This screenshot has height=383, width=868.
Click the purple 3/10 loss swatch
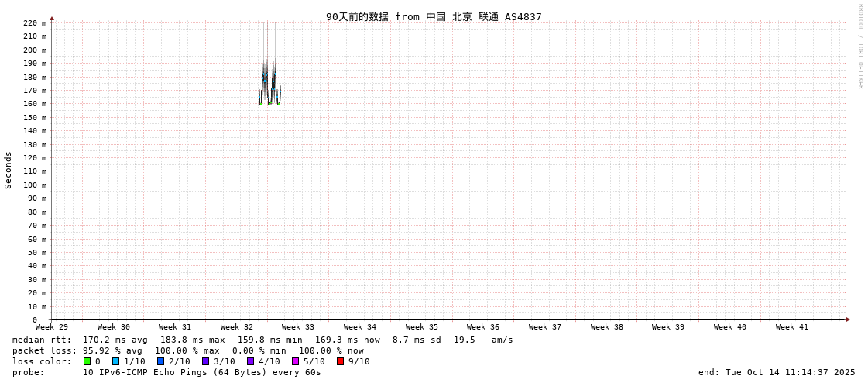pos(206,361)
